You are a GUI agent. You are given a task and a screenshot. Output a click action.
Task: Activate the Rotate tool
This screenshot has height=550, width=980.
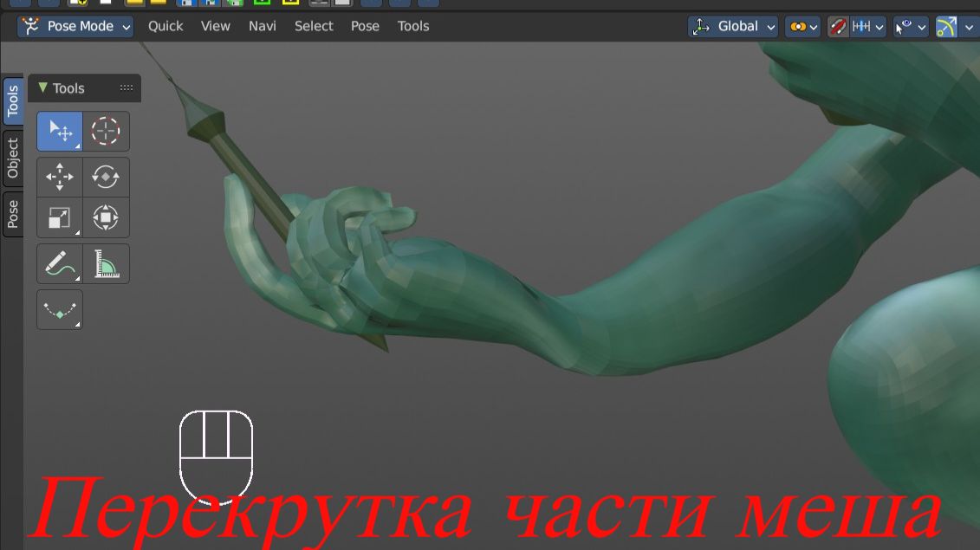tap(106, 177)
